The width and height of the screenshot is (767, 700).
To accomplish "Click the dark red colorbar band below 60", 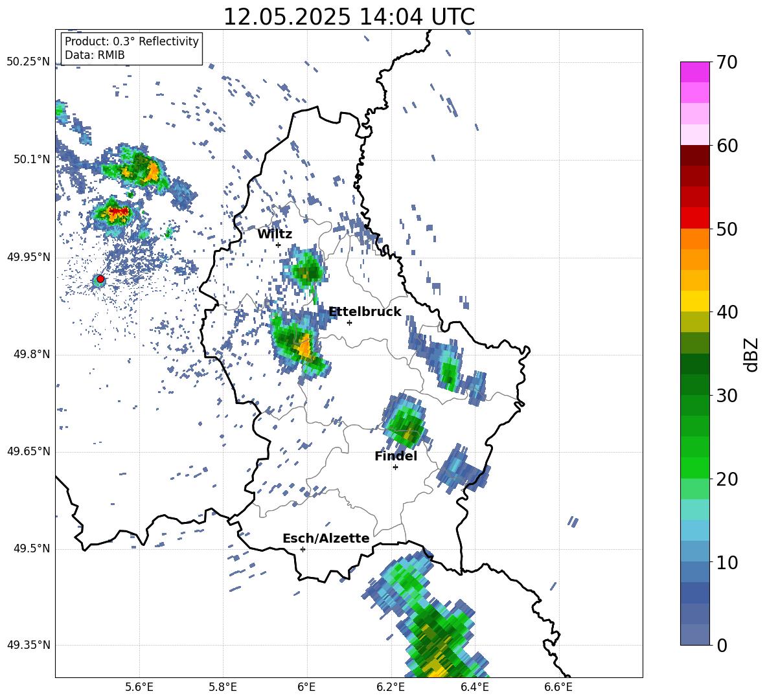I will 694,155.
